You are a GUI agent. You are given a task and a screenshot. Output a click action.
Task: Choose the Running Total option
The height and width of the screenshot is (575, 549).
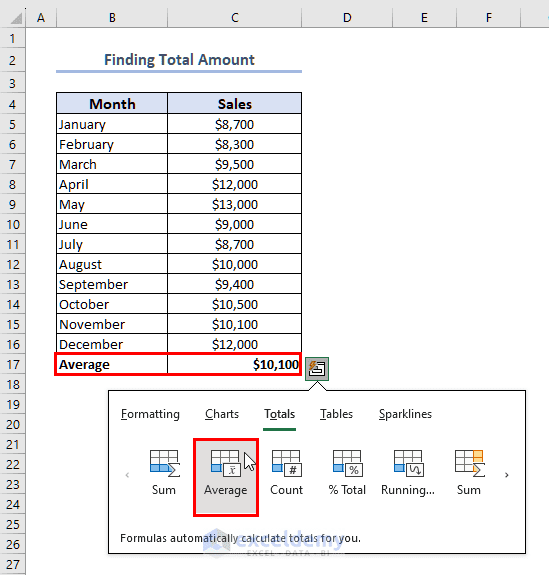408,473
